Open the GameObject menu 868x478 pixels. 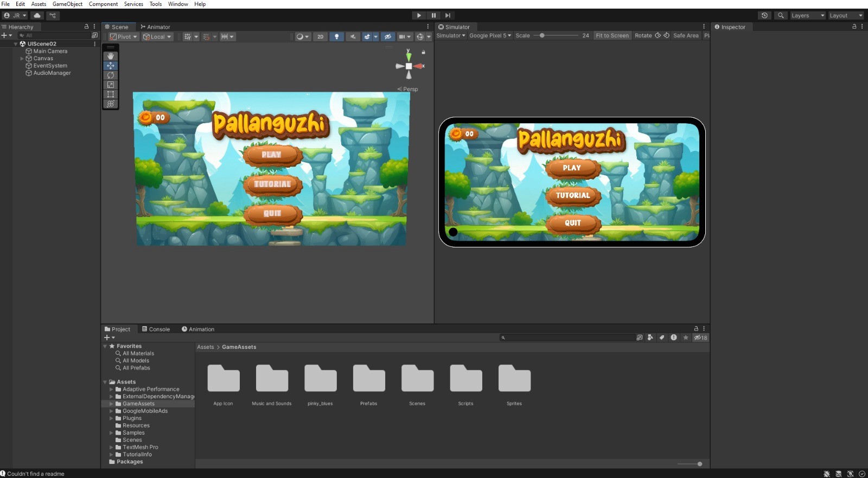coord(67,4)
